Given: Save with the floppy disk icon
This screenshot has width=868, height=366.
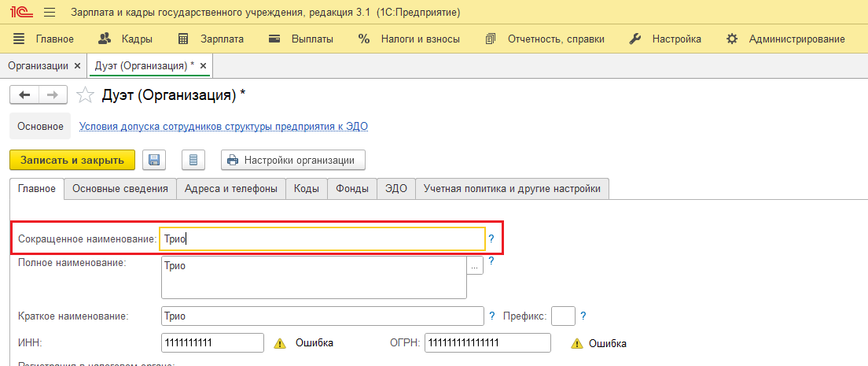Looking at the screenshot, I should [x=154, y=161].
